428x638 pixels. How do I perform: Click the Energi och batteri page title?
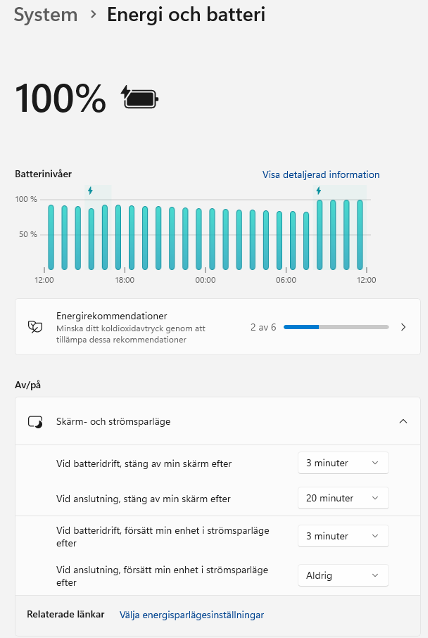(186, 15)
